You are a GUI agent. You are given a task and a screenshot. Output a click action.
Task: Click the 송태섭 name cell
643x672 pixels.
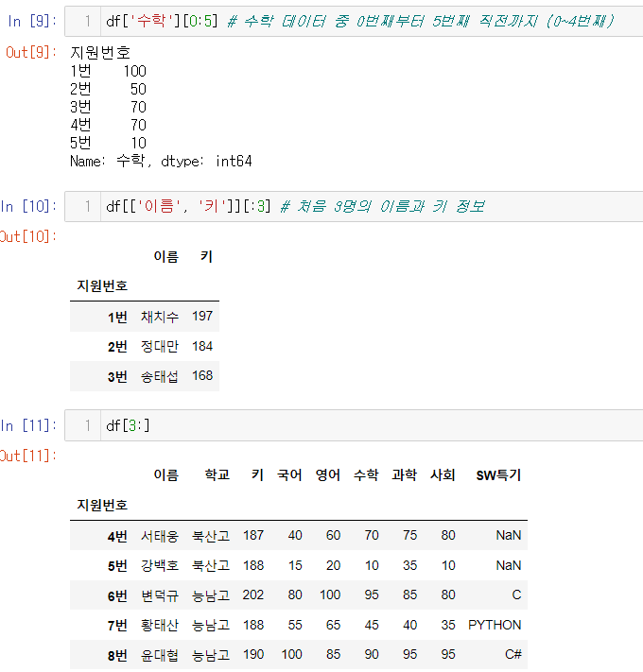(x=160, y=376)
